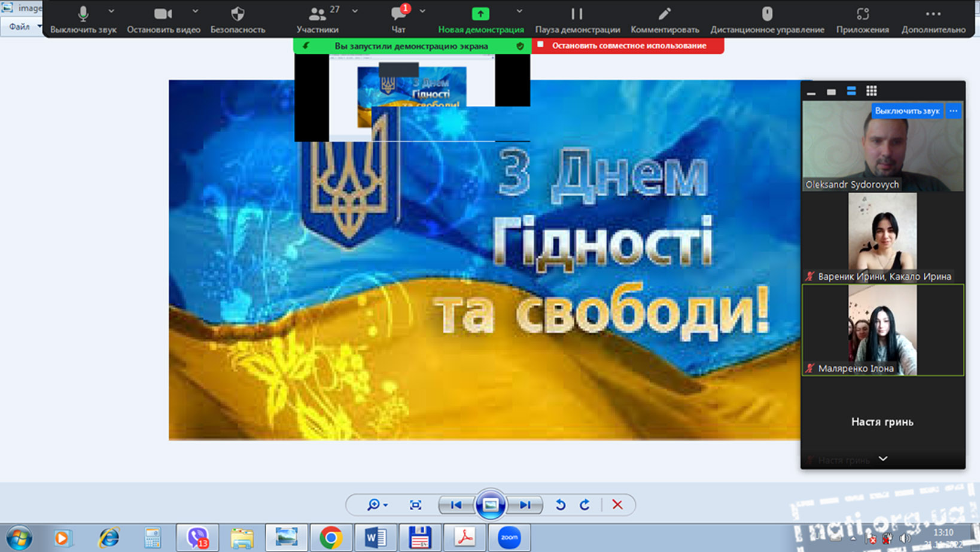
Task: Switch to Photo Viewer taskbar button
Action: pyautogui.click(x=287, y=538)
